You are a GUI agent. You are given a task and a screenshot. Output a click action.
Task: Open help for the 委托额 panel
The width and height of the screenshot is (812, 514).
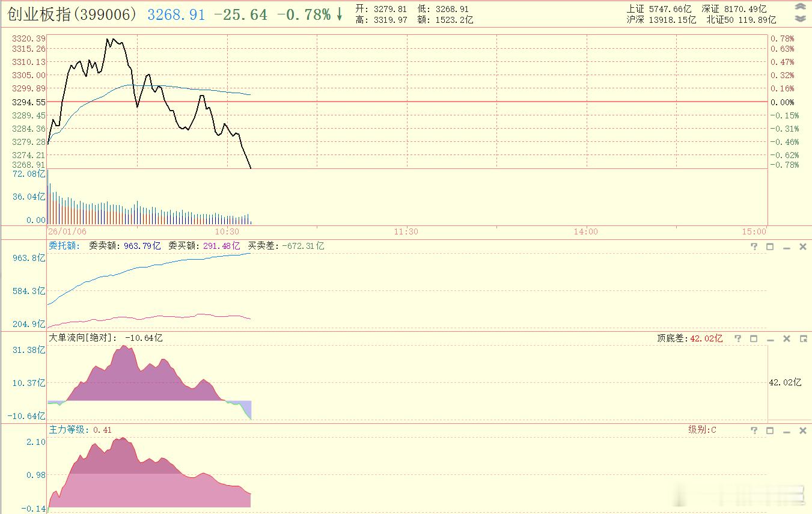click(x=754, y=246)
